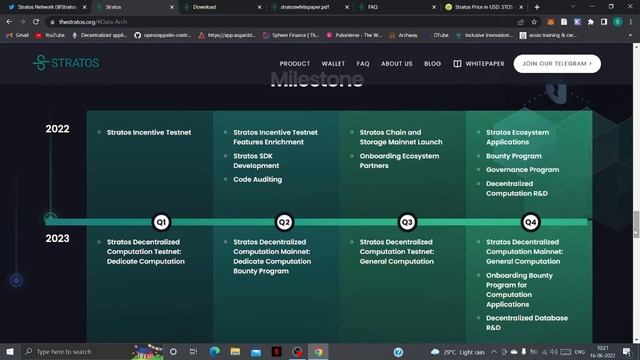Click the Governance Program milestone text
Screen dimensions: 640x360
(x=522, y=170)
